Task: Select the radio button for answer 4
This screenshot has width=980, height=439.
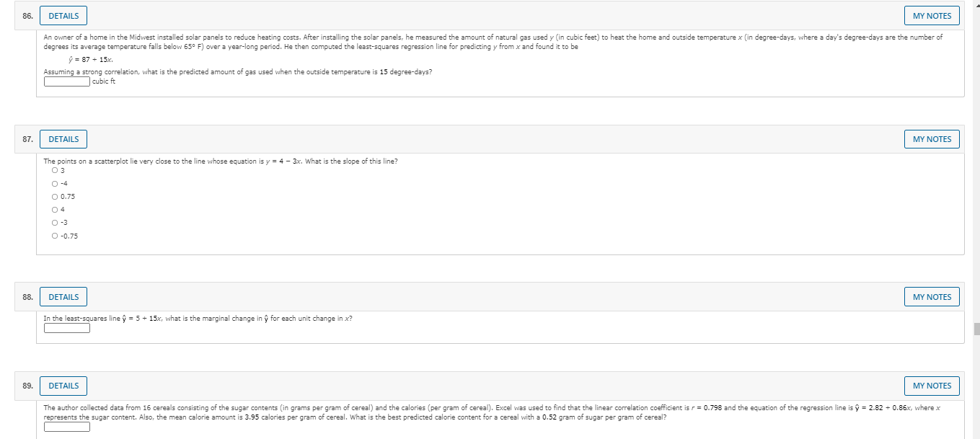Action: 55,209
